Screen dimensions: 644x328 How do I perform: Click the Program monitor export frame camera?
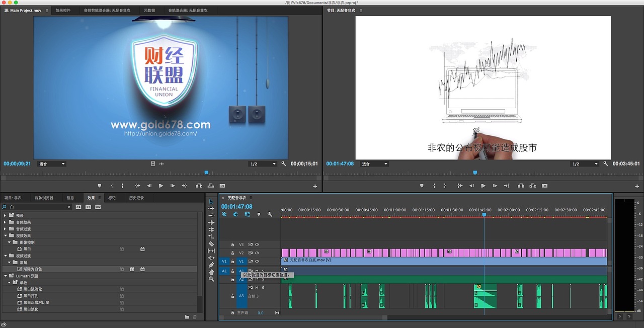pyautogui.click(x=544, y=186)
